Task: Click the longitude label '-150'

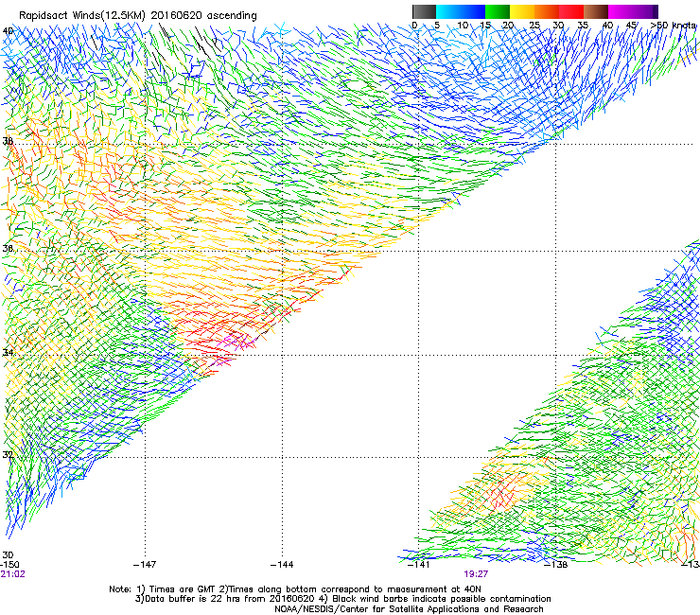Action: click(9, 565)
